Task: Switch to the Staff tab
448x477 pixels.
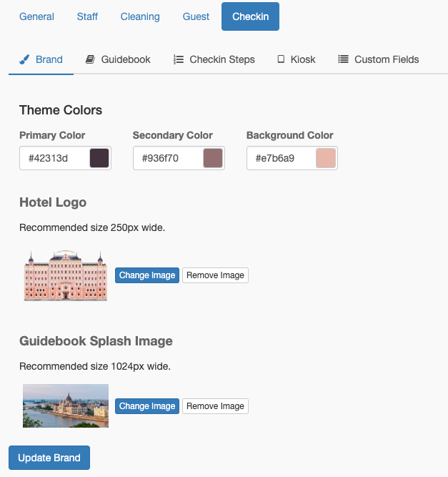Action: [x=87, y=16]
